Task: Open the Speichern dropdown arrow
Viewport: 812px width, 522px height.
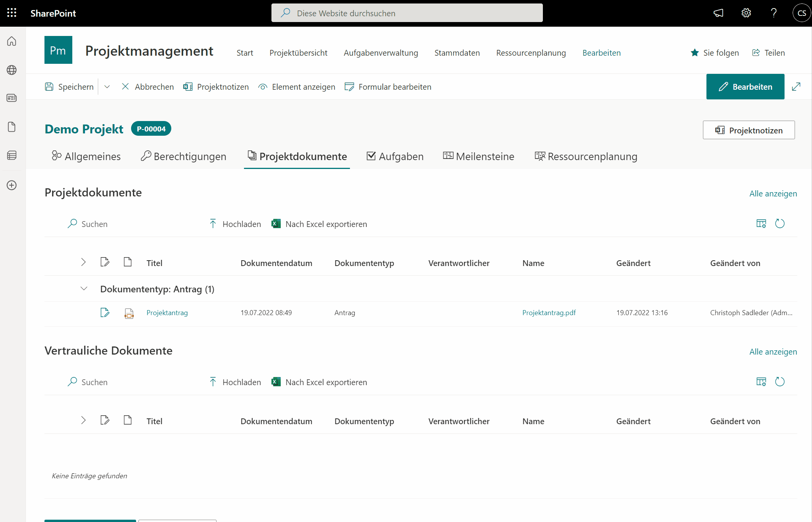Action: [x=107, y=87]
